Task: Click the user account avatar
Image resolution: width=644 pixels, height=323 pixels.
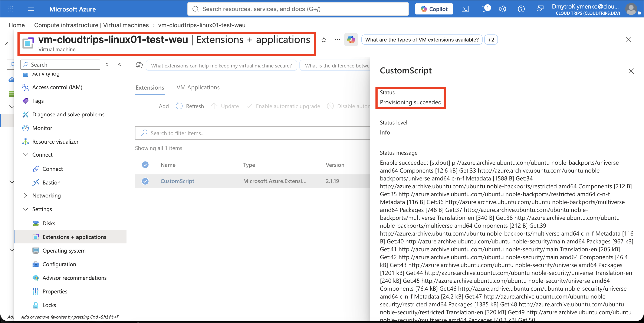Action: pyautogui.click(x=631, y=9)
